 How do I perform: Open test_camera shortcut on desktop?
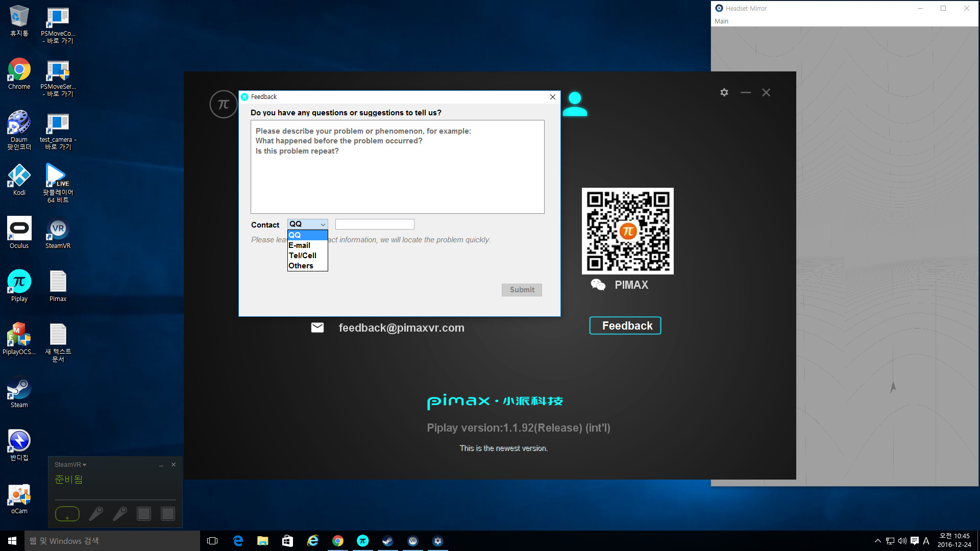[x=58, y=130]
